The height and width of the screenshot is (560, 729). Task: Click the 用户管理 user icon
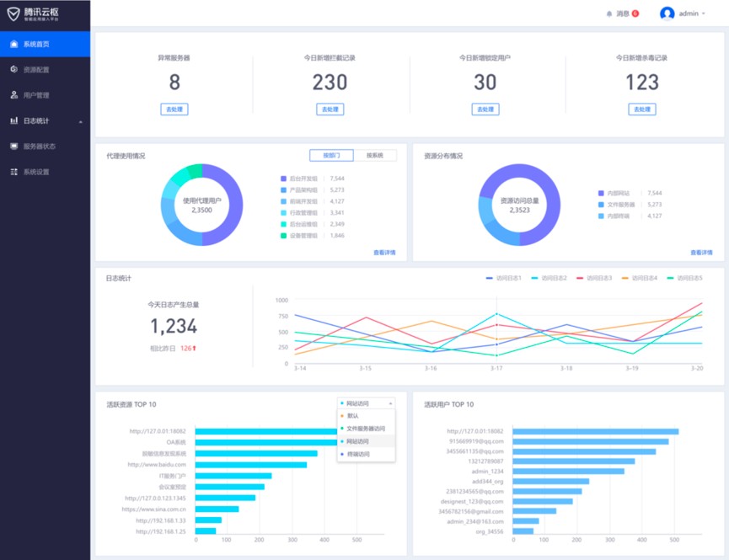(x=13, y=95)
